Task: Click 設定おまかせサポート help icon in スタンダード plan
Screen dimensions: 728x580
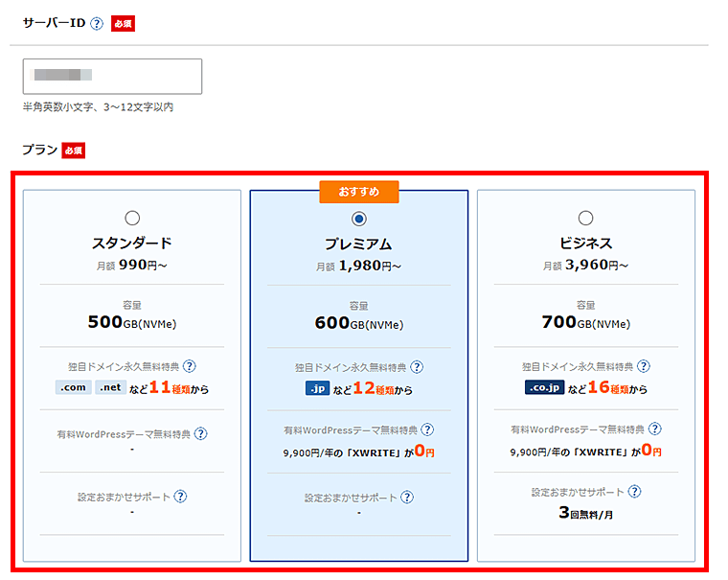Action: 180,497
